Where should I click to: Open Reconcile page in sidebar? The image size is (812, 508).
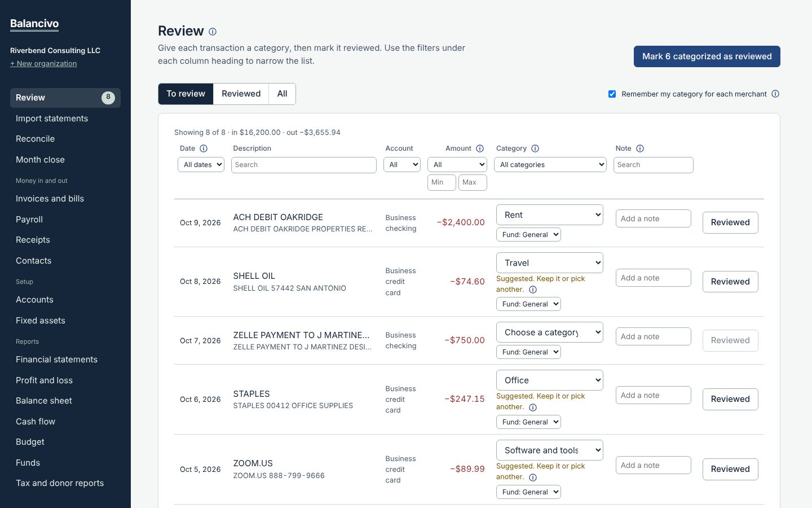click(65, 139)
